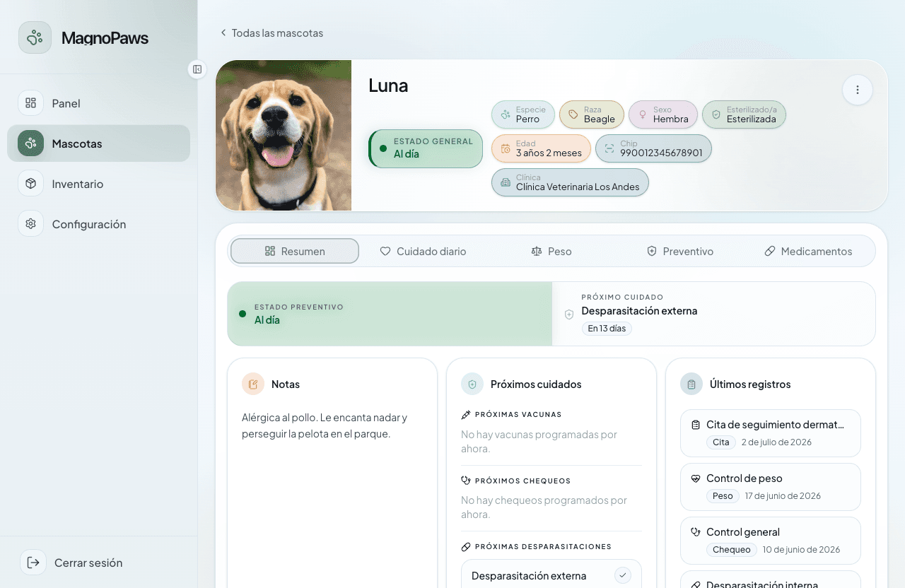Viewport: 905px width, 588px height.
Task: Click the back chevron beside Todas las mascotas
Action: coord(223,33)
